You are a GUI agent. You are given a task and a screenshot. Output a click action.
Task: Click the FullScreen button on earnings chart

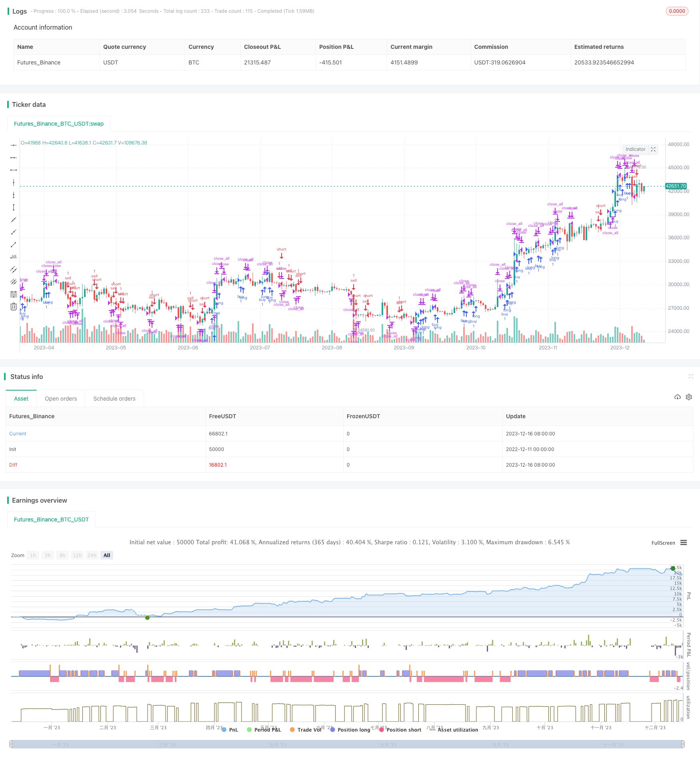tap(663, 543)
